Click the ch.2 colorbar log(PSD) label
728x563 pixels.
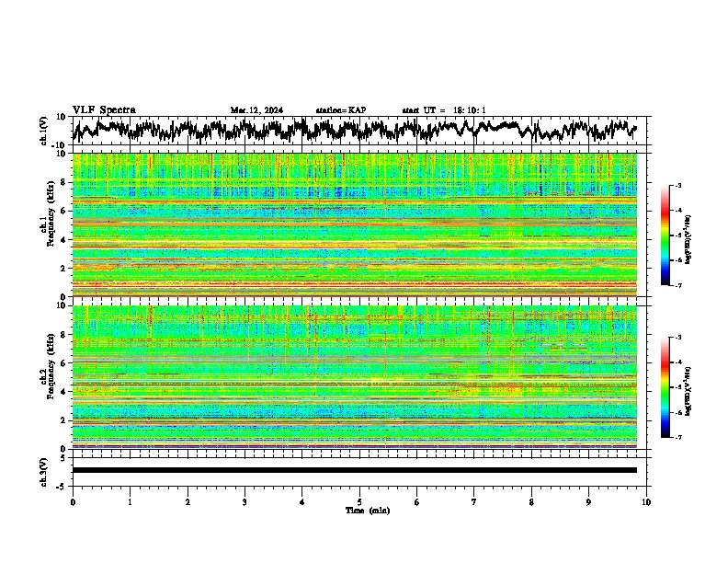coord(688,391)
